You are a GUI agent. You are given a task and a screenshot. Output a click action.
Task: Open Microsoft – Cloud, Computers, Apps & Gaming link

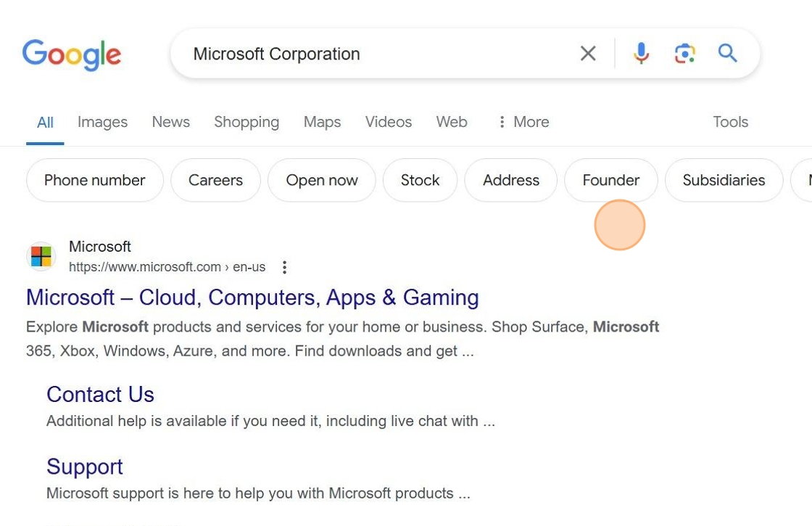252,297
